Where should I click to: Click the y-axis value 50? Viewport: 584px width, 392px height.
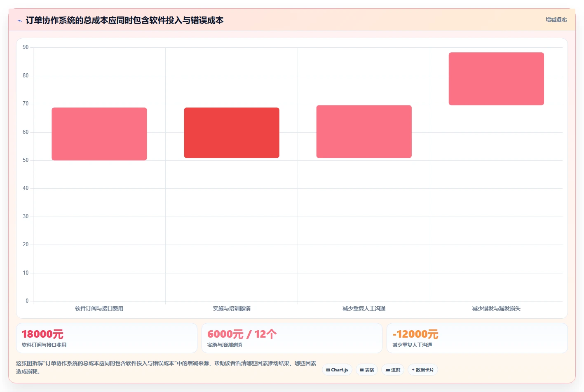coord(26,160)
